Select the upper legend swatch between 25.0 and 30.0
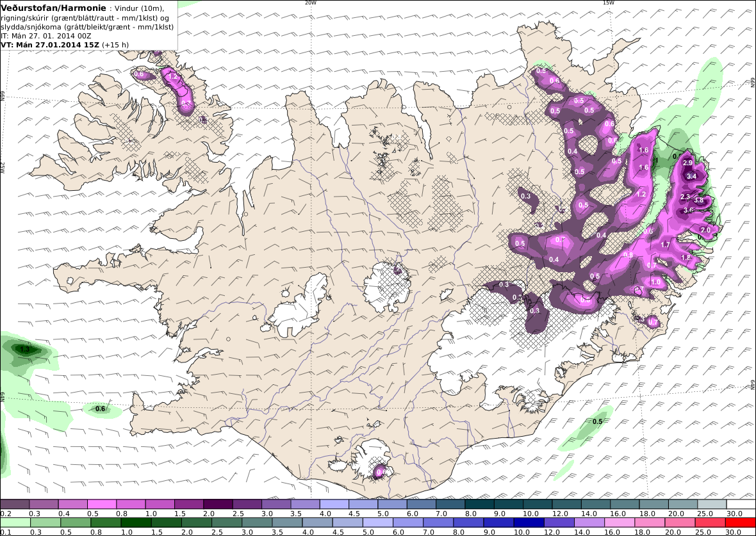Screen dimensions: 756x536 tap(712, 505)
